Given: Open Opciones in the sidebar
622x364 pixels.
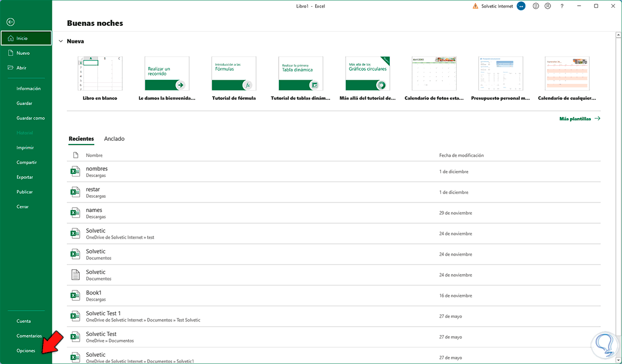Looking at the screenshot, I should click(x=26, y=351).
